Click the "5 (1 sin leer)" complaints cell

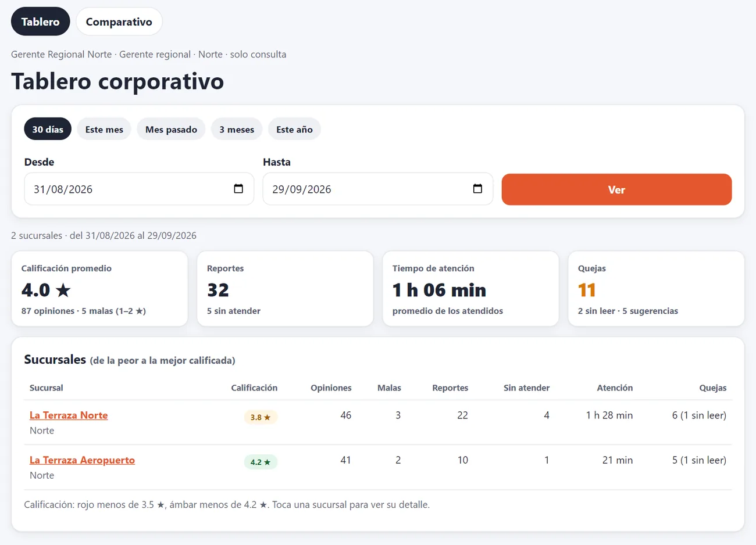coord(699,460)
